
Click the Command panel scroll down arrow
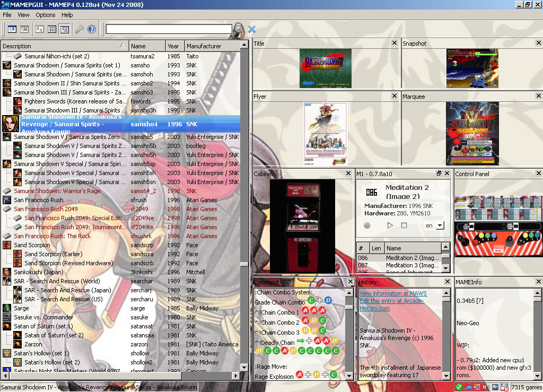(x=349, y=376)
